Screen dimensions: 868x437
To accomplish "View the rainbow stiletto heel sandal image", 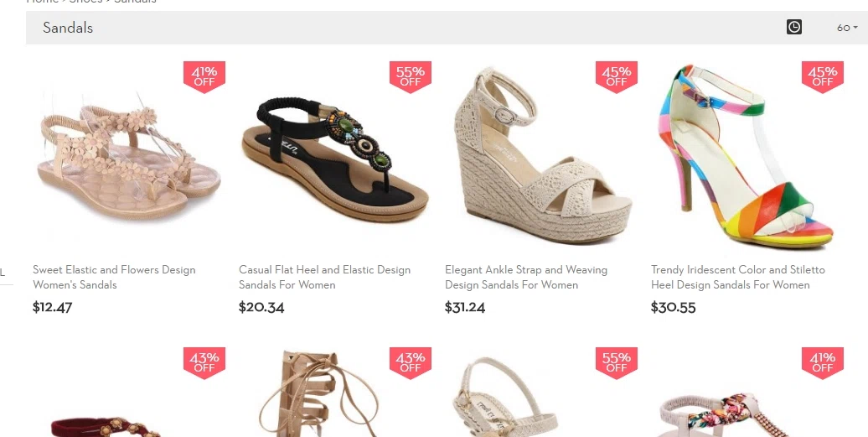I will 745,156.
